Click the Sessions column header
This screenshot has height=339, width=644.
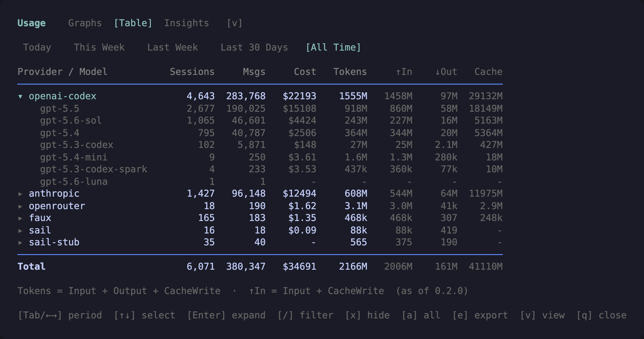click(192, 72)
